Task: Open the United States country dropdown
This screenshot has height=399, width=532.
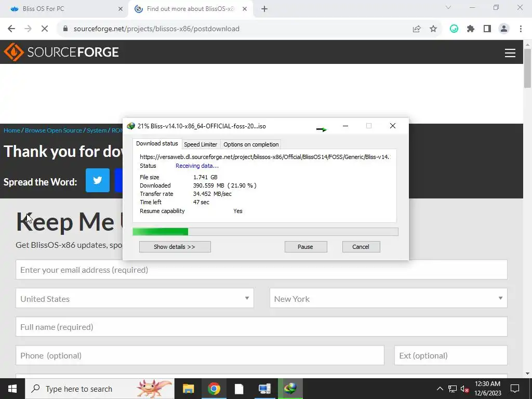Action: tap(135, 298)
